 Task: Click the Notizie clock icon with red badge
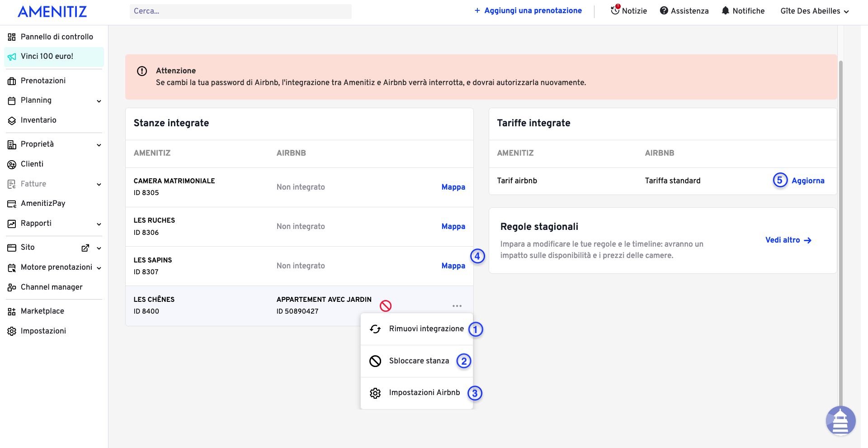click(615, 10)
